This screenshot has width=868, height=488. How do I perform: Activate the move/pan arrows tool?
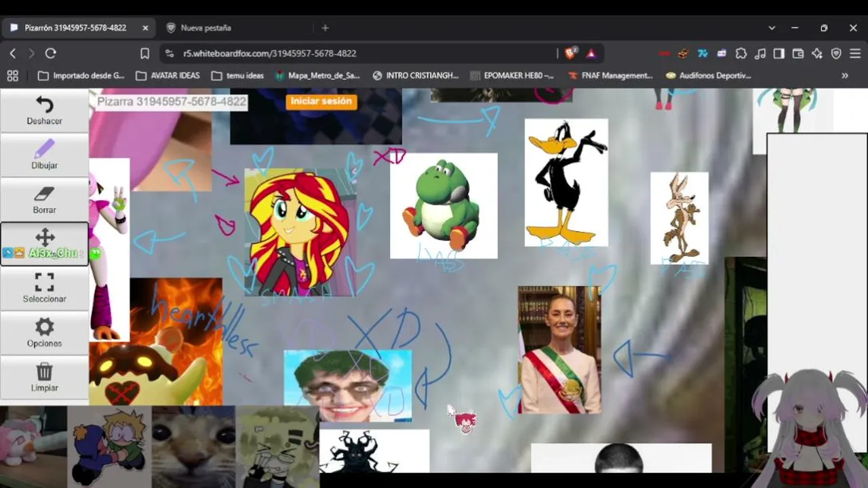tap(44, 244)
